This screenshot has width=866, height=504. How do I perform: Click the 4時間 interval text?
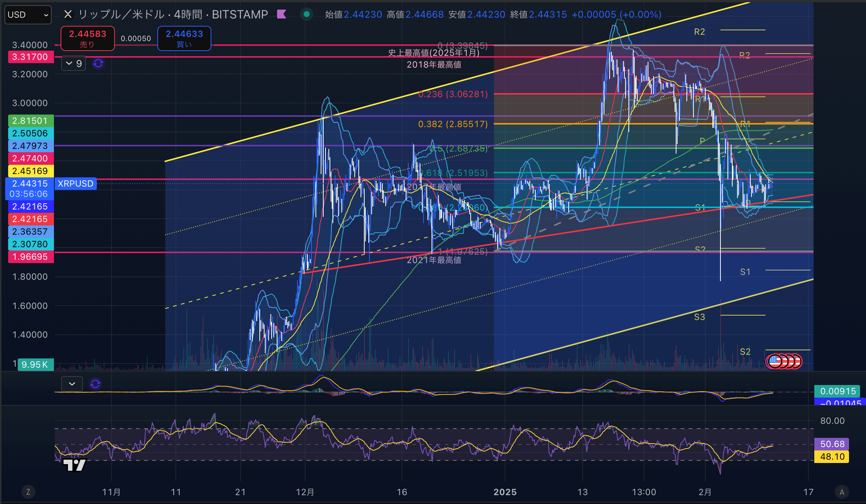tap(188, 14)
